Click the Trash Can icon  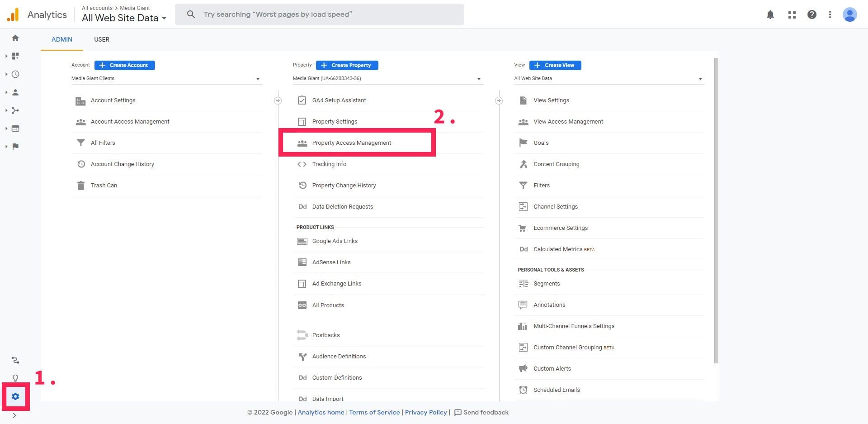pyautogui.click(x=81, y=186)
